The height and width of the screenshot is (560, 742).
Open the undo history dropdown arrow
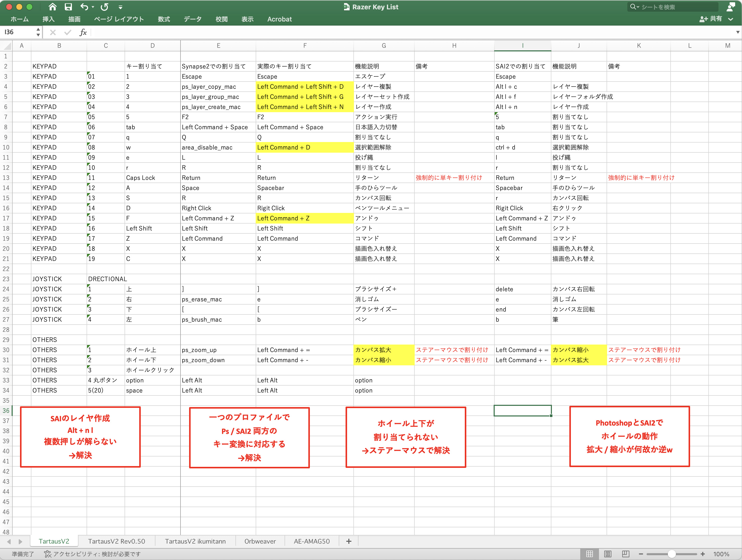pyautogui.click(x=93, y=7)
